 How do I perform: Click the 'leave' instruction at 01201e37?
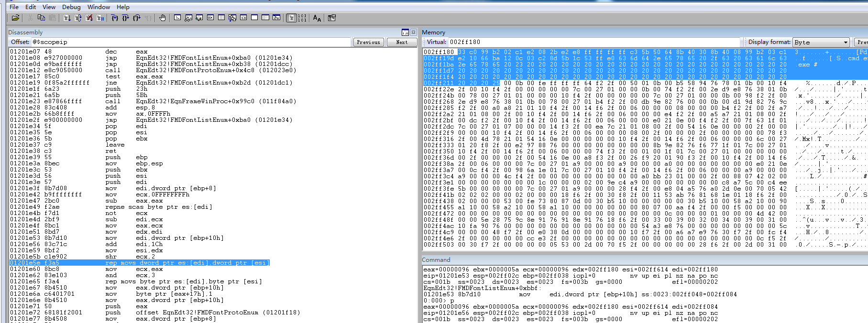coord(115,145)
